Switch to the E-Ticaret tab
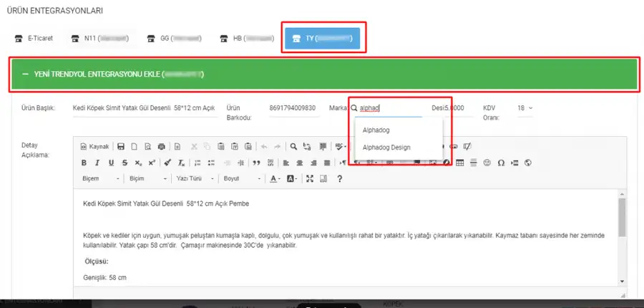644x308 pixels. pos(34,39)
